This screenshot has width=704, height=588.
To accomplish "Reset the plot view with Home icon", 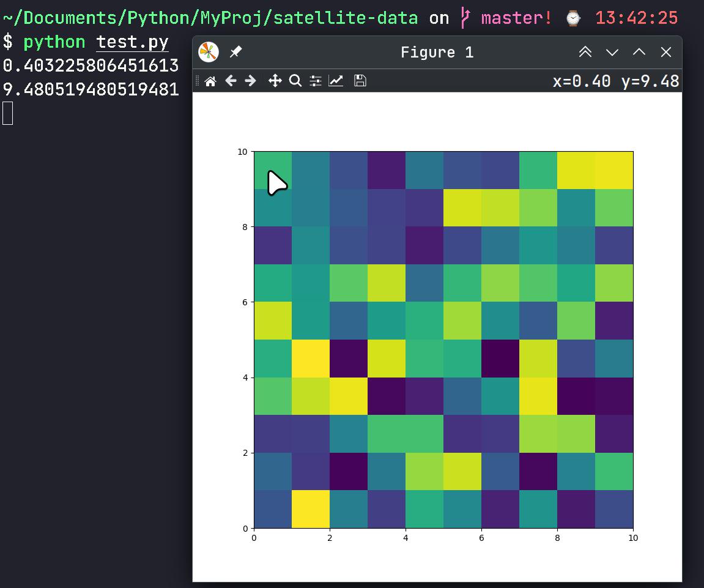I will tap(210, 81).
